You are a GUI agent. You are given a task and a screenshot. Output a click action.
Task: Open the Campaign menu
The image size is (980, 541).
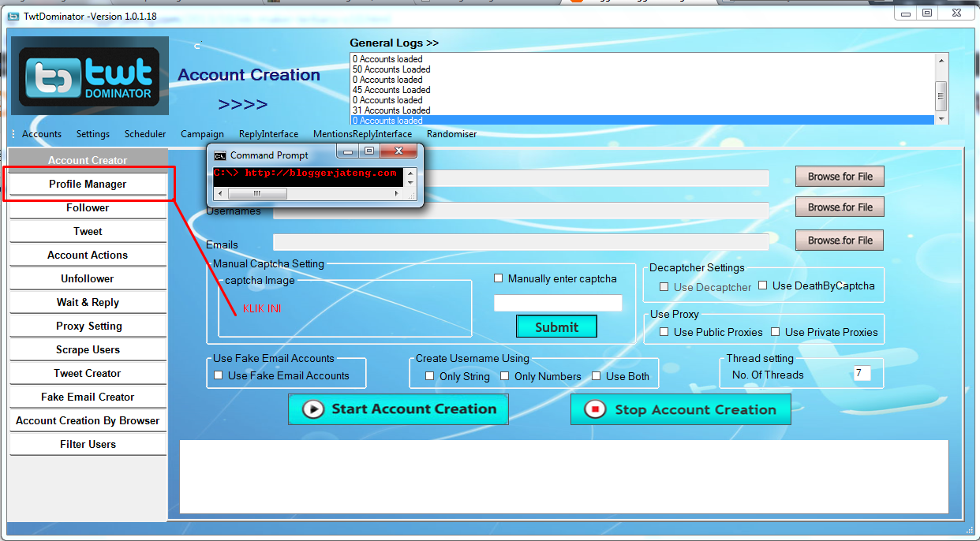203,134
